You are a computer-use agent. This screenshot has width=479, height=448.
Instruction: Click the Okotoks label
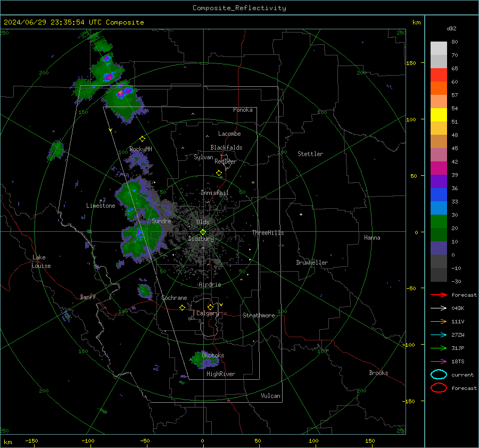[x=213, y=356]
